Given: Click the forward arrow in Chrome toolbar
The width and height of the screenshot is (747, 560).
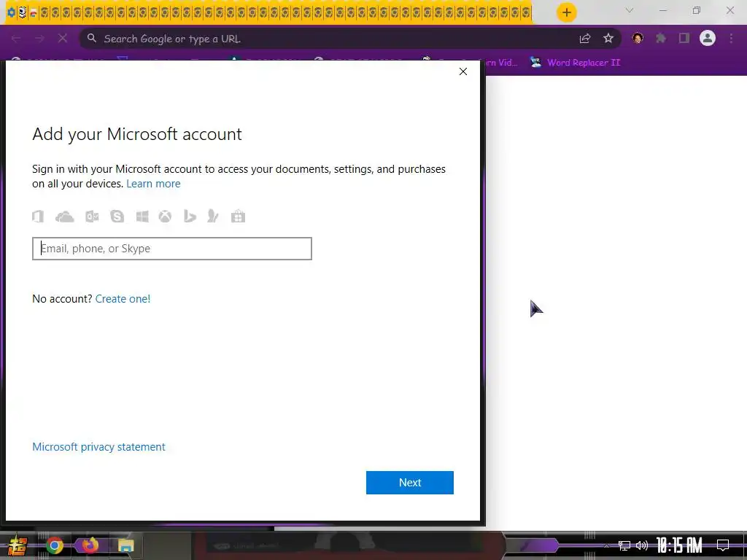Looking at the screenshot, I should pyautogui.click(x=39, y=39).
